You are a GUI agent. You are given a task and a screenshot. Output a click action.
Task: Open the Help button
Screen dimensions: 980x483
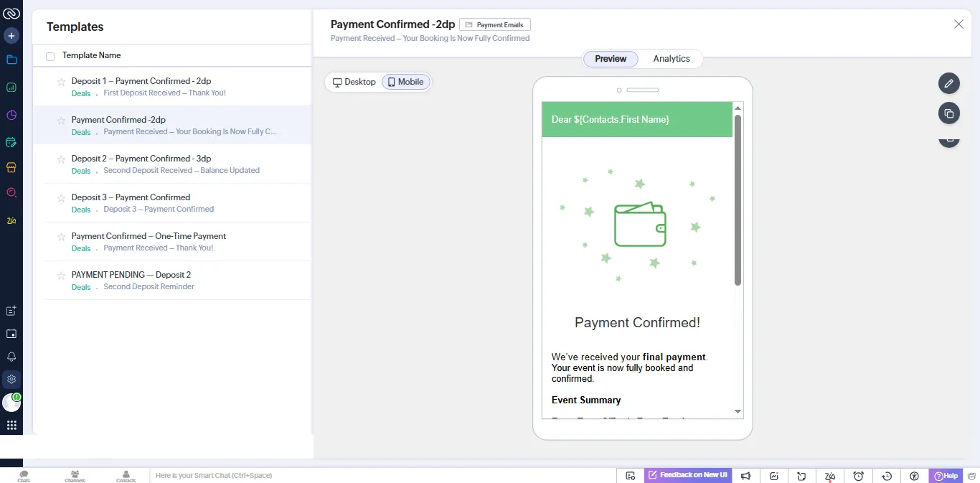pyautogui.click(x=946, y=476)
